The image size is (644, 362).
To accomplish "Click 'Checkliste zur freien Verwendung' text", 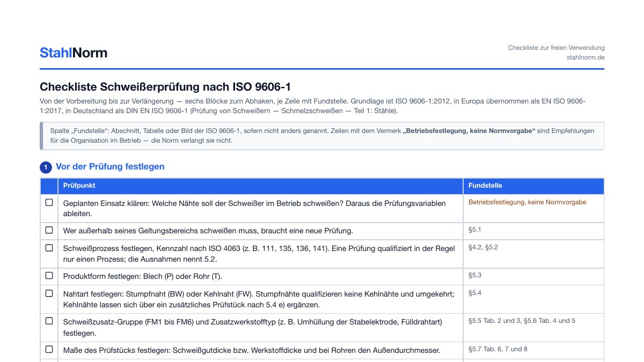I will click(556, 48).
